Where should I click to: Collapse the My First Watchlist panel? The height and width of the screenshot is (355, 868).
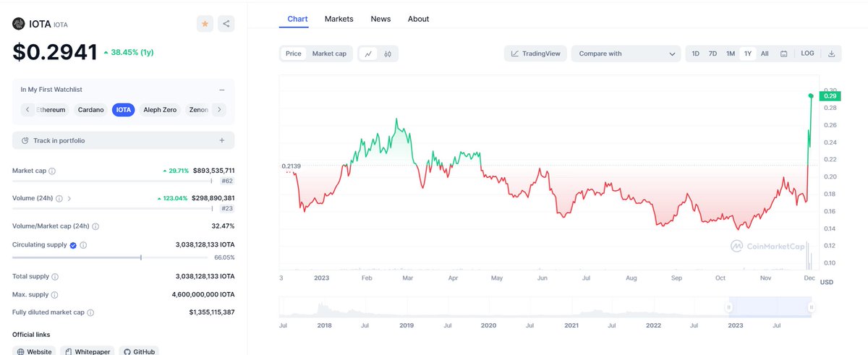222,90
